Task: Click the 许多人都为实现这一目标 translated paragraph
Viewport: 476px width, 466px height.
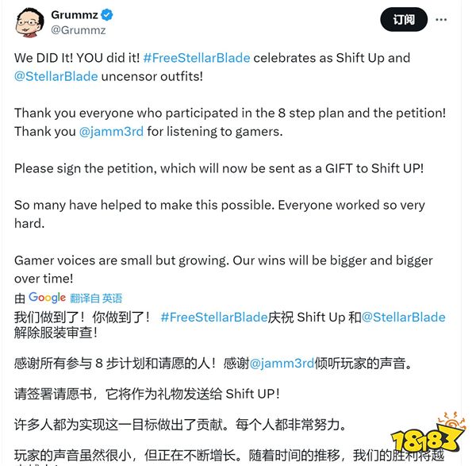Action: click(180, 425)
